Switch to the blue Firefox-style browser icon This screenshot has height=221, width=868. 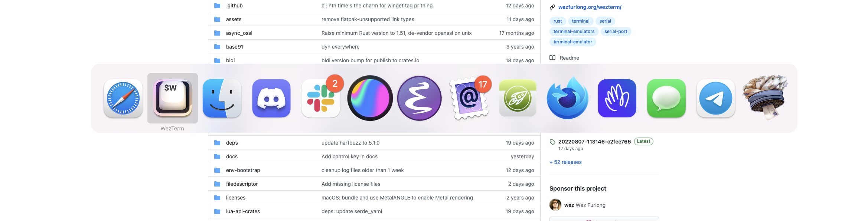click(568, 98)
